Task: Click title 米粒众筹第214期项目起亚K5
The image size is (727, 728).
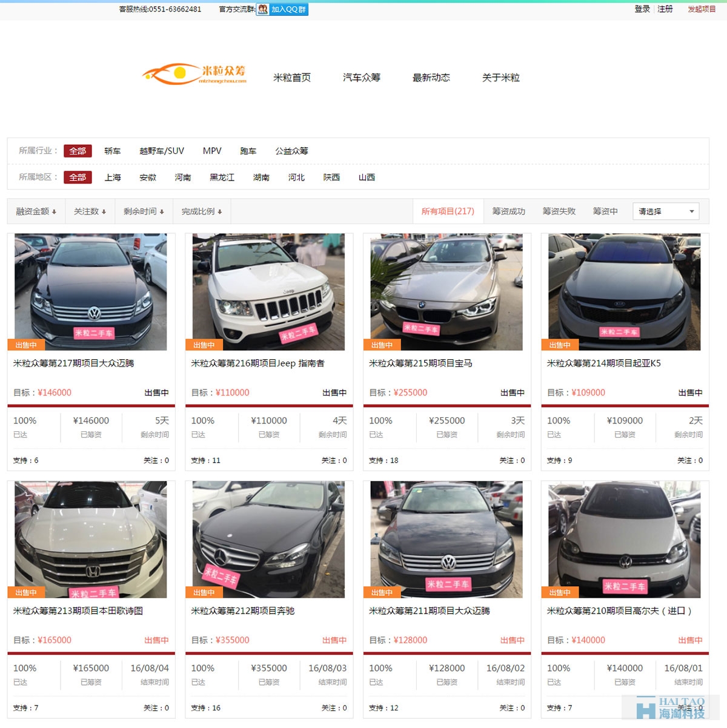Action: (604, 363)
